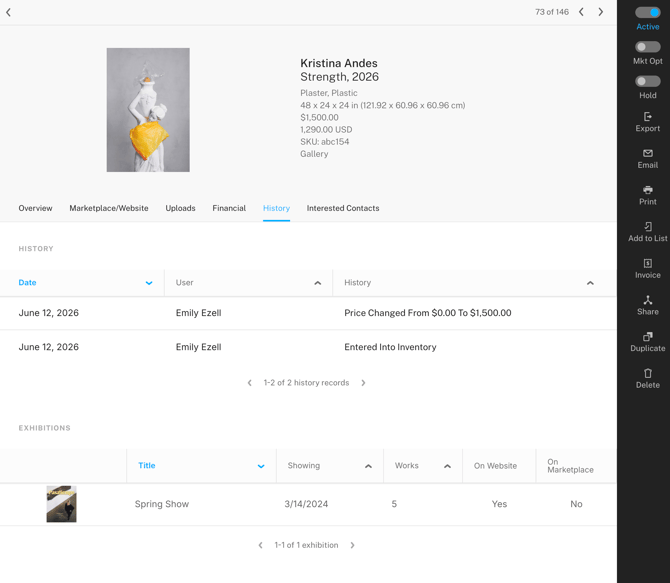Viewport: 670px width, 583px height.
Task: Select the Price Changed history entry
Action: [x=308, y=313]
